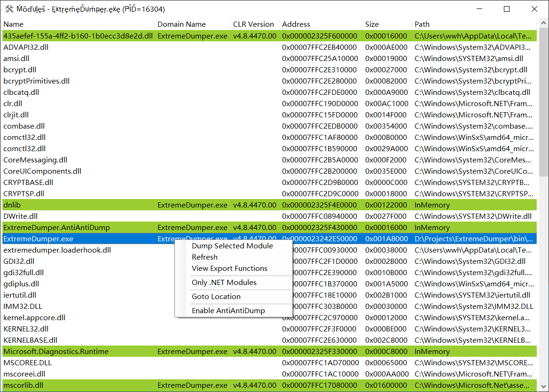Minimize the Modules window
549x392 pixels.
[x=479, y=9]
